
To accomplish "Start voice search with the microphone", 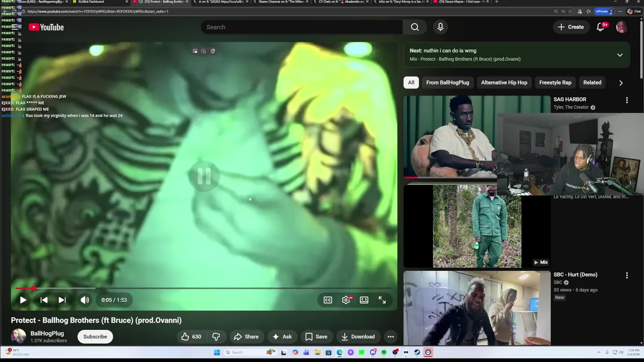I will pos(440,27).
